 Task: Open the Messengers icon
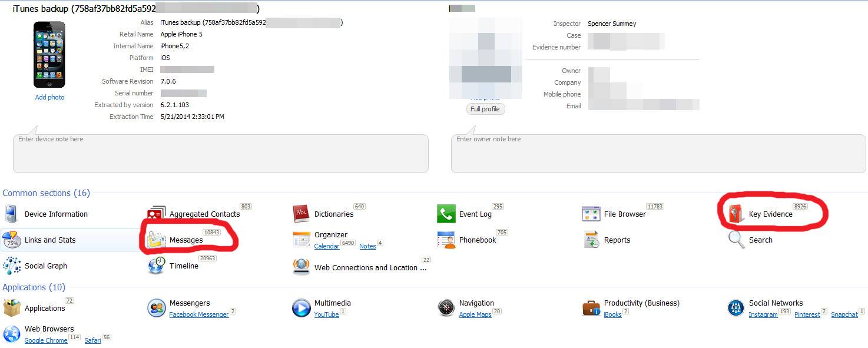tap(156, 307)
